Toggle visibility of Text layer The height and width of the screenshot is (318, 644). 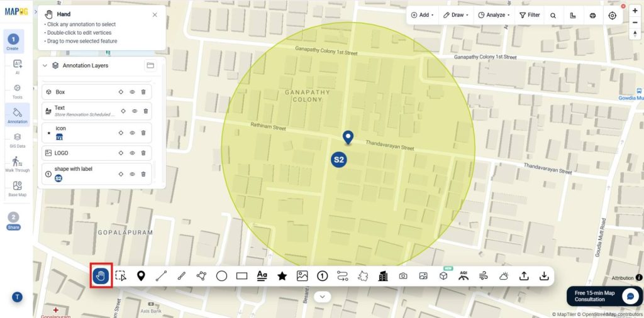[x=135, y=111]
